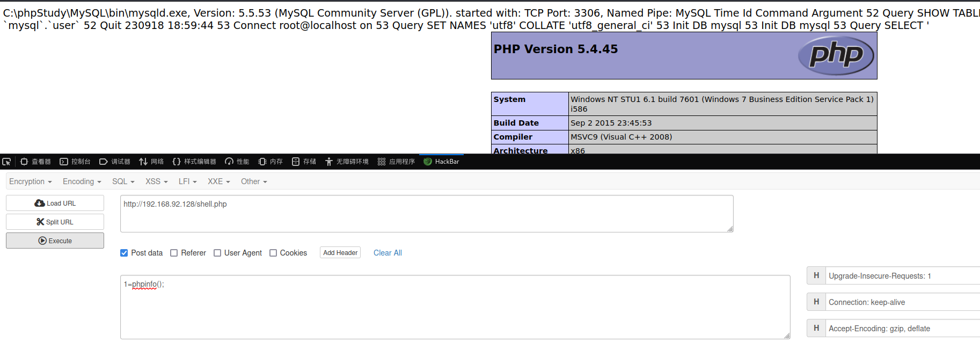This screenshot has height=342, width=980.
Task: Tick the Cookies checkbox
Action: coord(273,253)
